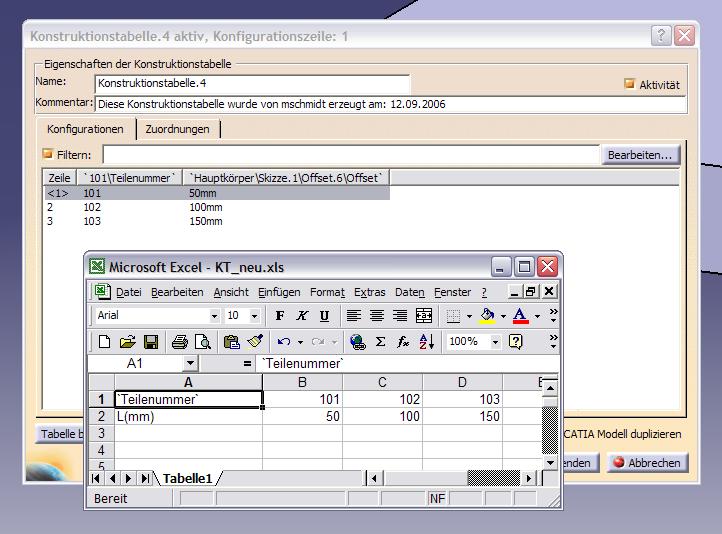The height and width of the screenshot is (534, 722).
Task: Undo last action in Excel
Action: (x=284, y=342)
